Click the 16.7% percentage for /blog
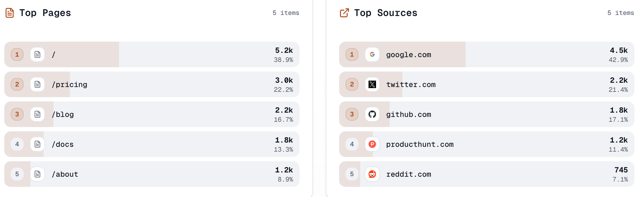 [x=283, y=120]
